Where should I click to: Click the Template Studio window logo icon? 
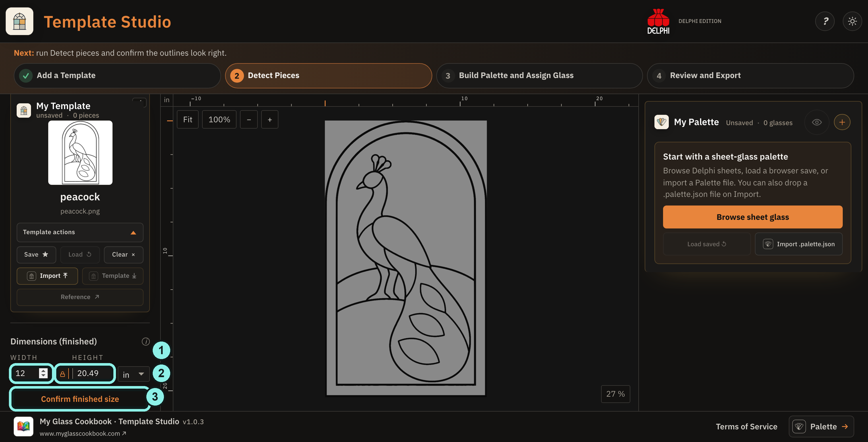(20, 21)
